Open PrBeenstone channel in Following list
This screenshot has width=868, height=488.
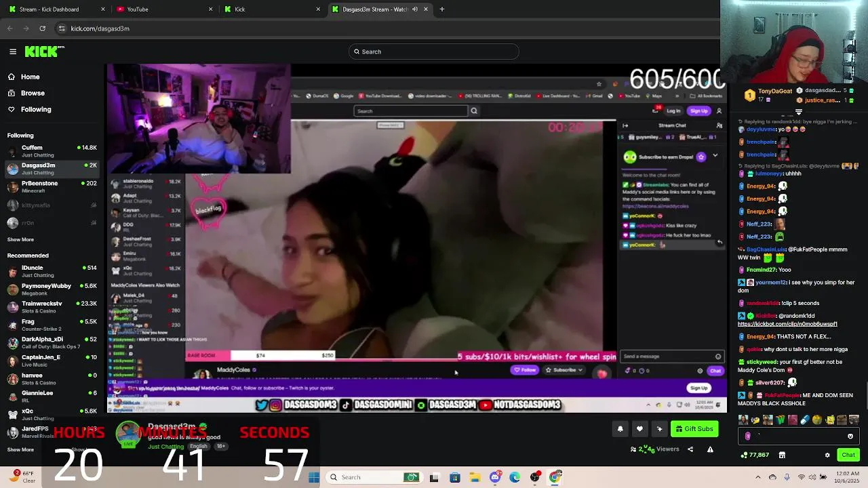point(52,186)
